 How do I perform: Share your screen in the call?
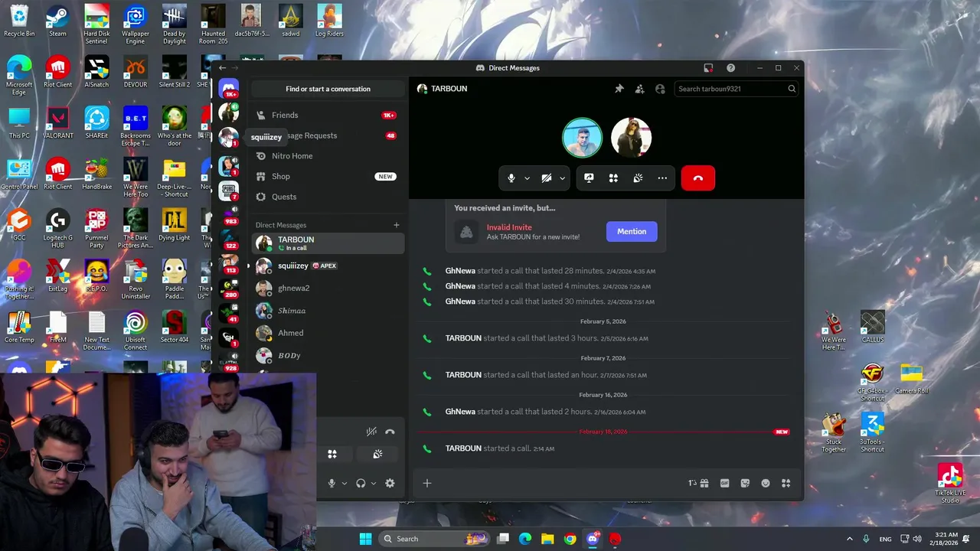[589, 178]
